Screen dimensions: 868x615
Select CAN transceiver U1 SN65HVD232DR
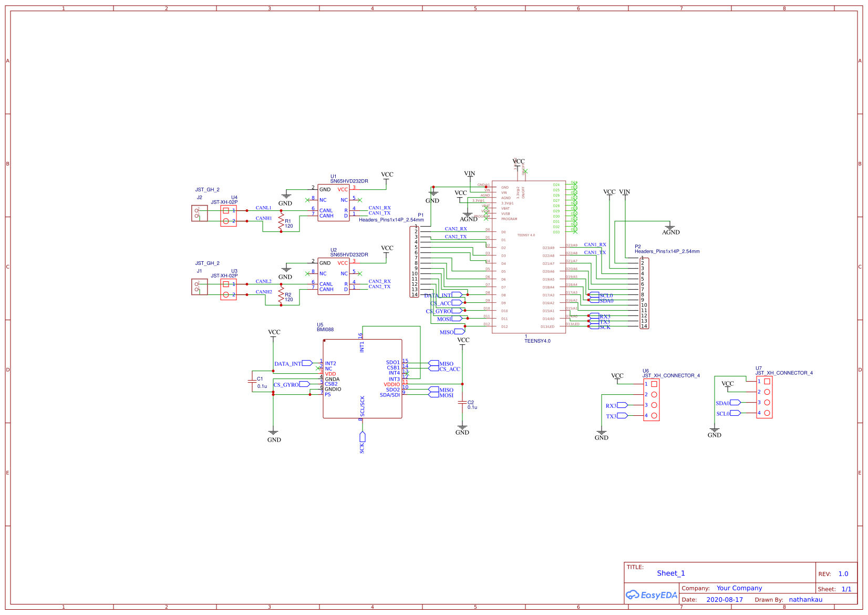(x=333, y=201)
